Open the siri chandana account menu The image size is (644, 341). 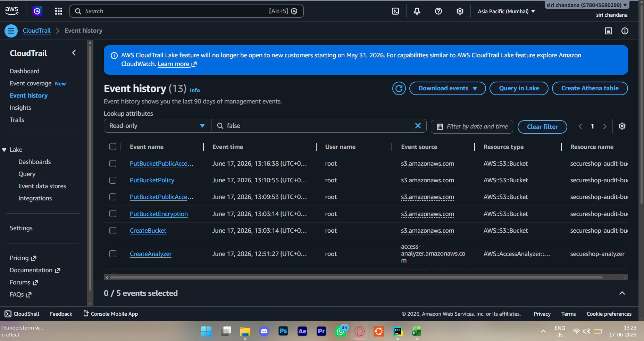click(587, 5)
